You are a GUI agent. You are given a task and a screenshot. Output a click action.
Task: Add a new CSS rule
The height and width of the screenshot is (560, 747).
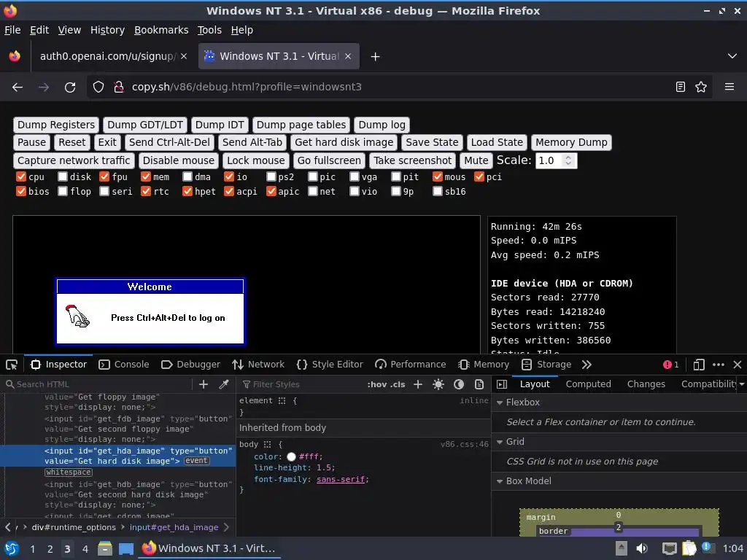[418, 384]
